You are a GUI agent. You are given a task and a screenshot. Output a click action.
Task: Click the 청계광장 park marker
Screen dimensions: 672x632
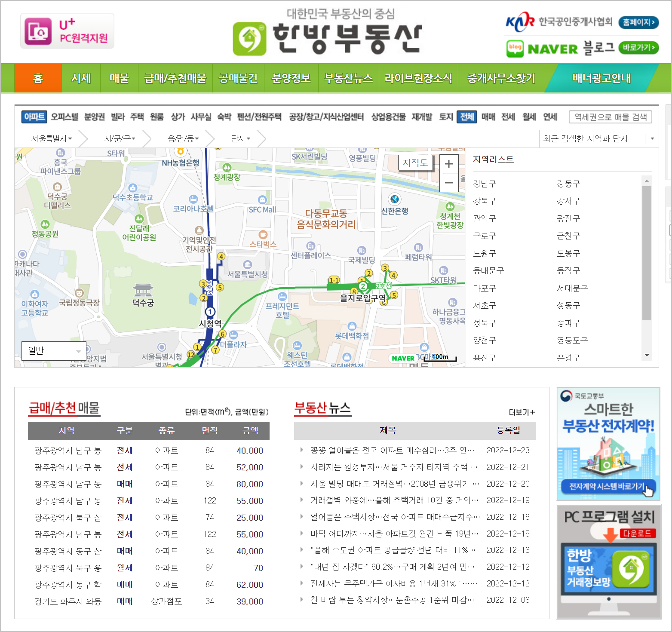(227, 167)
